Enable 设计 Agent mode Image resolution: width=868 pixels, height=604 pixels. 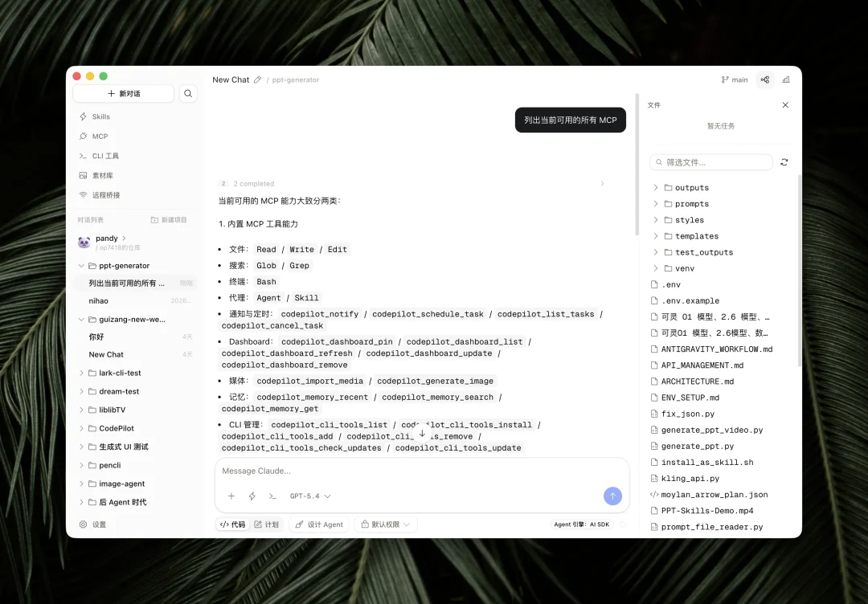[x=318, y=524]
